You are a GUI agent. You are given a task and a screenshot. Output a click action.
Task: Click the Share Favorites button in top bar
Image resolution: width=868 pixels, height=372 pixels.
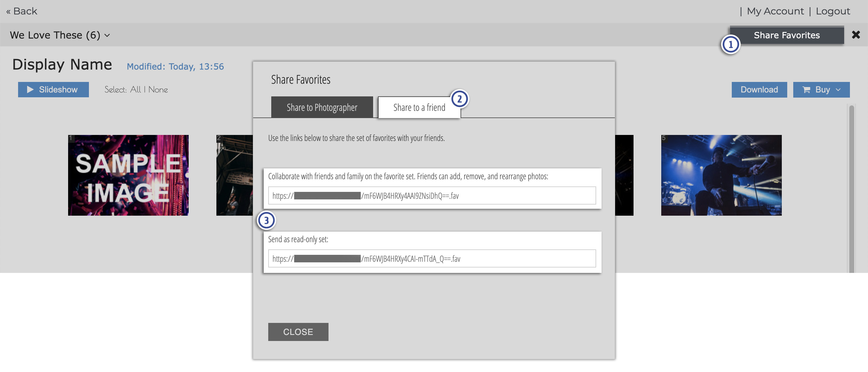(786, 35)
